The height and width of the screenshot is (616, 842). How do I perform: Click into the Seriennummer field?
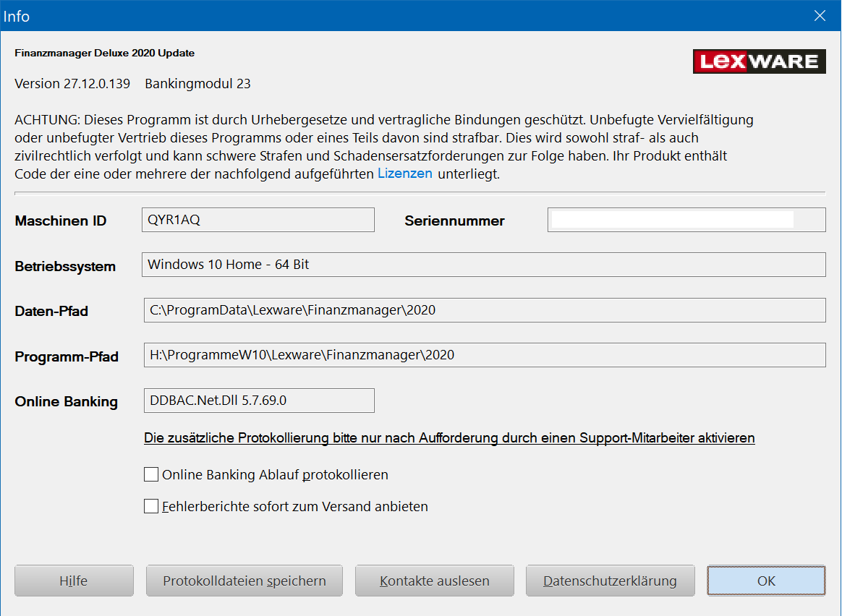click(x=686, y=220)
